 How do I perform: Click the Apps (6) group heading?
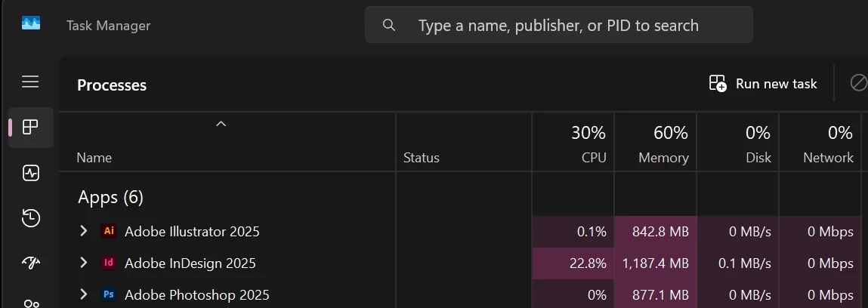tap(111, 198)
